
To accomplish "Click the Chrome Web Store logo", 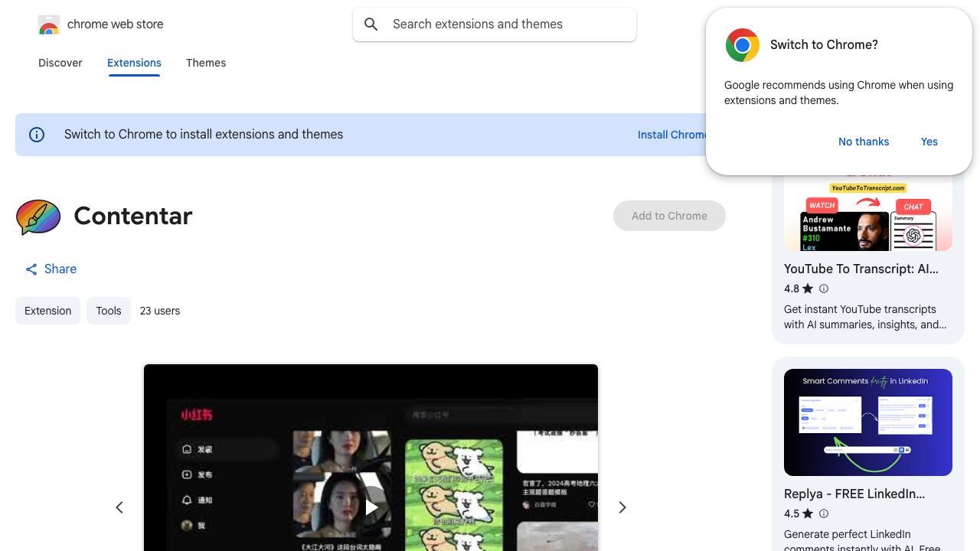I will point(49,24).
